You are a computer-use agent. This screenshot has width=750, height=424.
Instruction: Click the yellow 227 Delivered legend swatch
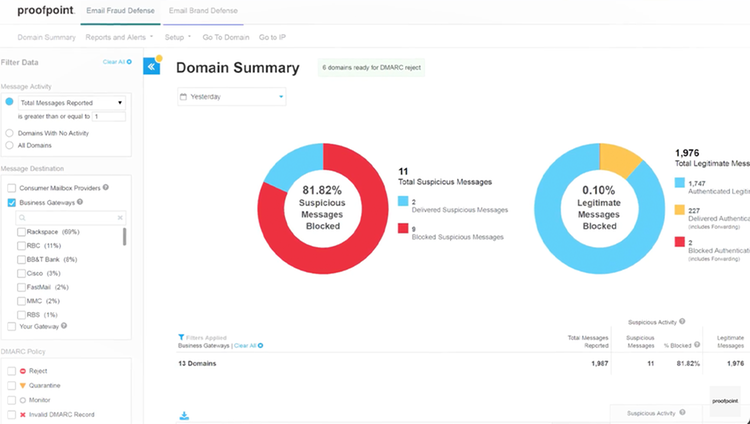(680, 210)
